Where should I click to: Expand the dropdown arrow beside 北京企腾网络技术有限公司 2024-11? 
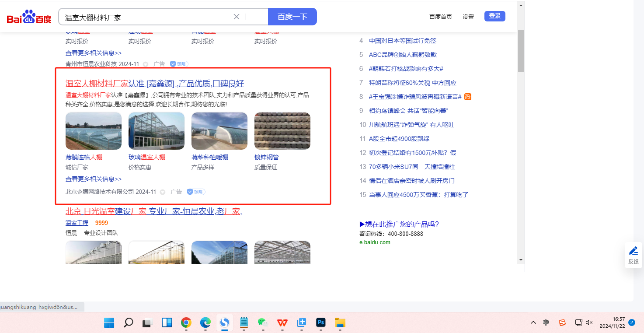tap(163, 192)
